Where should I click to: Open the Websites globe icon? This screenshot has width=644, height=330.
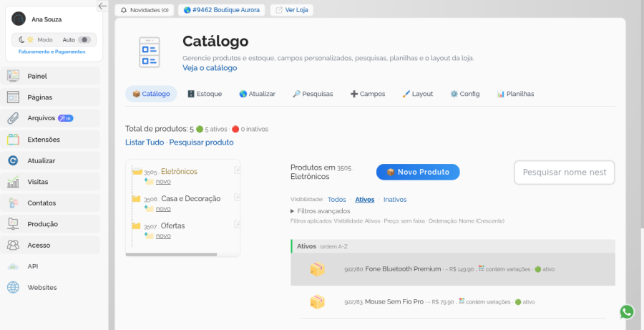pos(13,287)
